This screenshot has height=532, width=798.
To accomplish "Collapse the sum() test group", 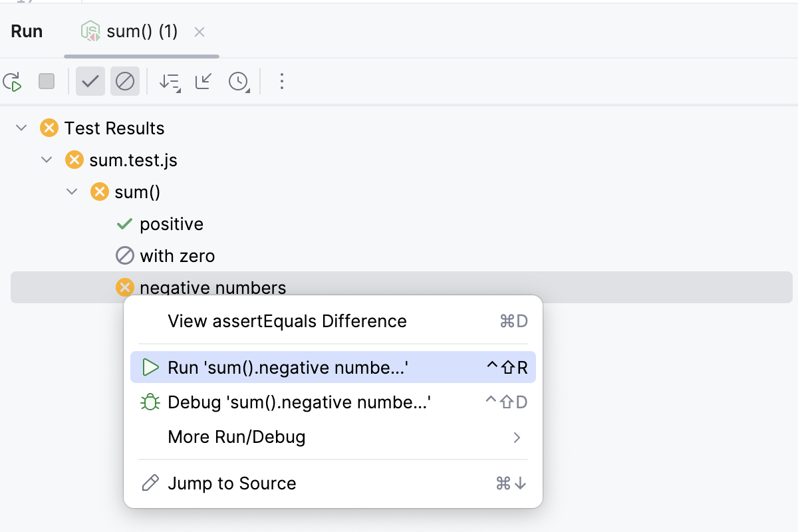I will pos(71,192).
